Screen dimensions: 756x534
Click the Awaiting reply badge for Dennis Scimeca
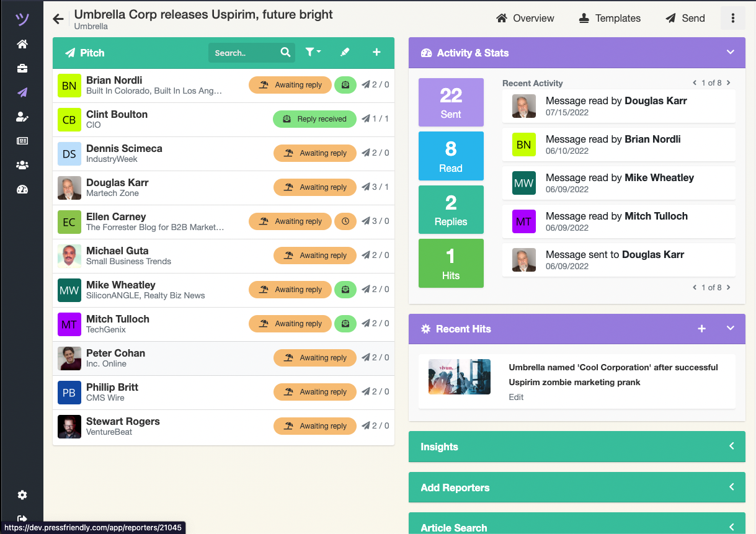[x=315, y=153]
